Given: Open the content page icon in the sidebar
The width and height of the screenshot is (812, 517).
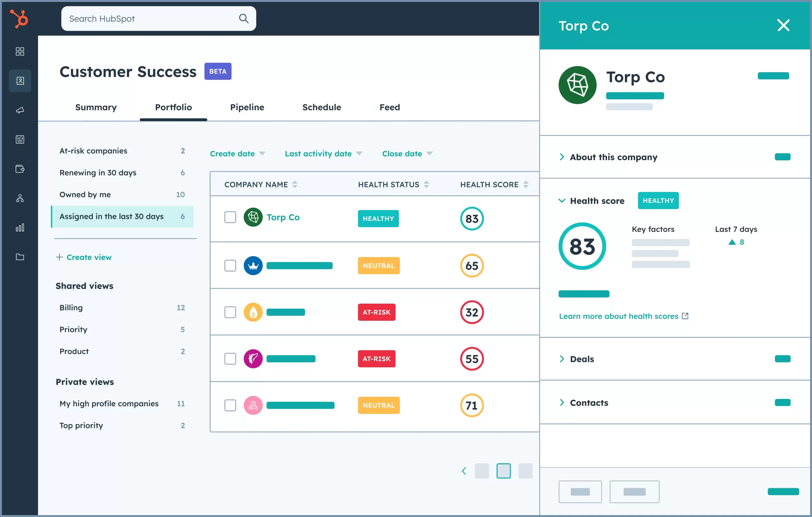Looking at the screenshot, I should point(20,139).
